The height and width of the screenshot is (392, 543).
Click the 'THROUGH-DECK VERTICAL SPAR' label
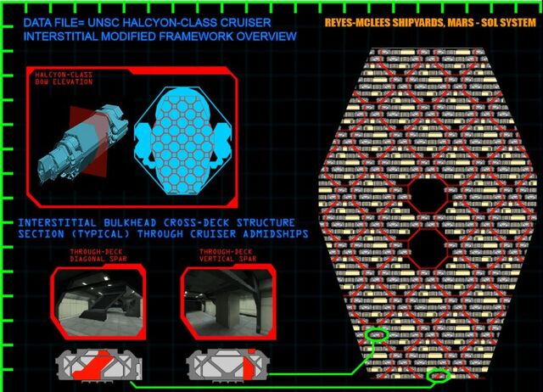[x=228, y=255]
